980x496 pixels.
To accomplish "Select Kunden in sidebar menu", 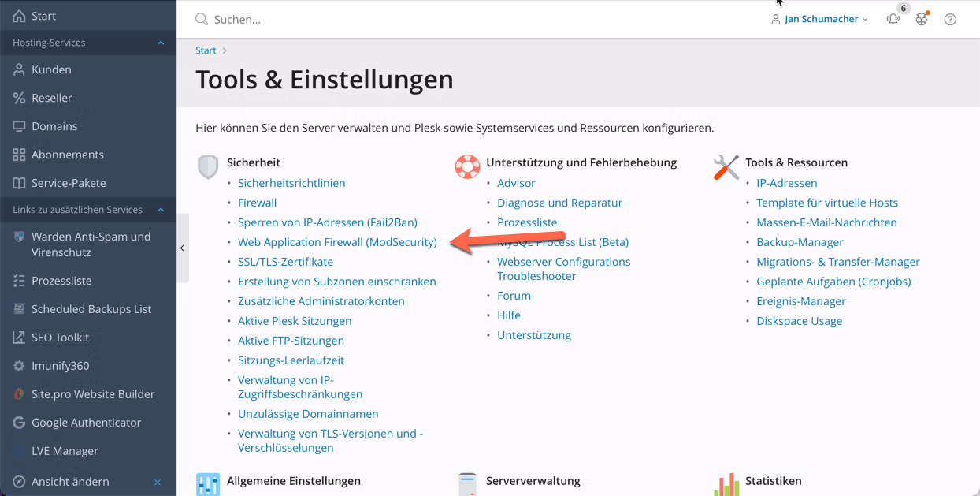I will click(x=51, y=69).
